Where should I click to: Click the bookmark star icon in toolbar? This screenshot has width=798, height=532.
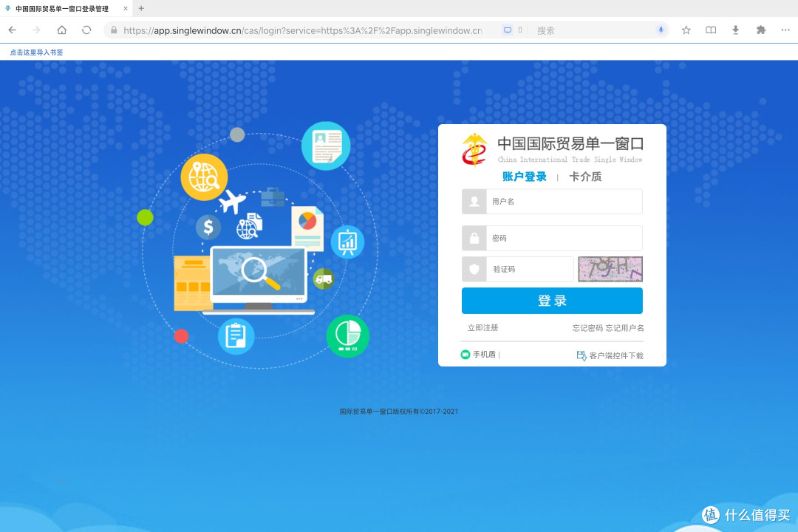pos(686,30)
